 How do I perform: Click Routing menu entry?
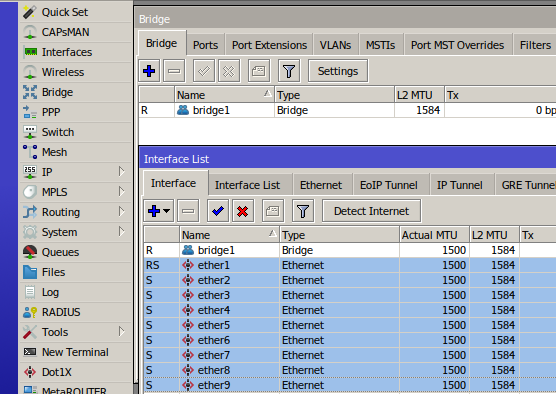(76, 212)
